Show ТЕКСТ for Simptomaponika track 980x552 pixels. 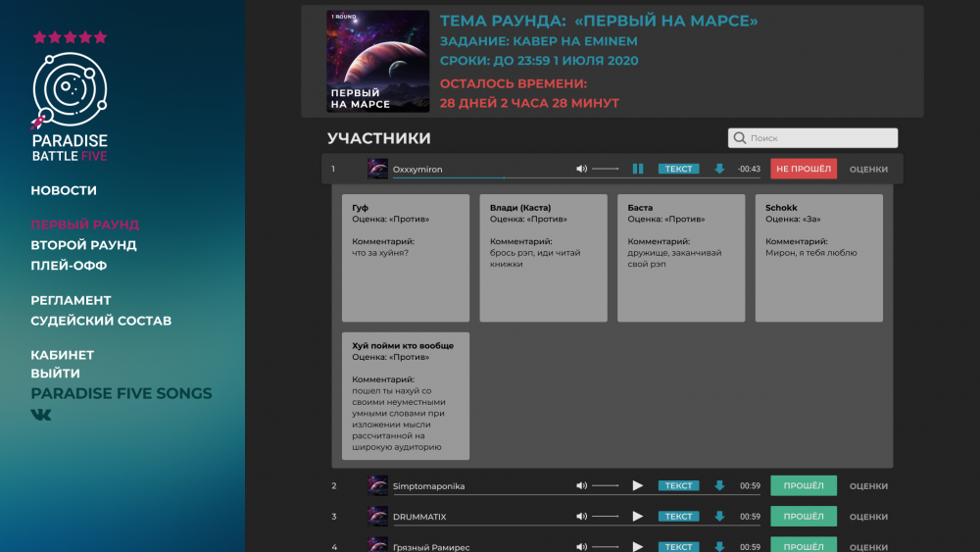point(678,485)
